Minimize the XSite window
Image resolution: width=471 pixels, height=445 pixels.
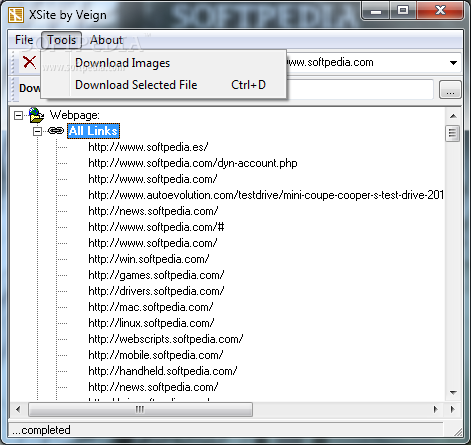(375, 11)
